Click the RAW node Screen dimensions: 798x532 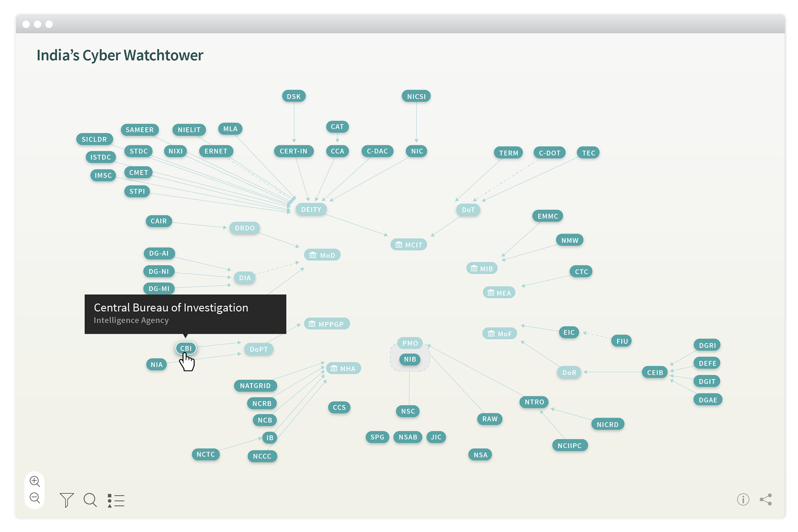coord(490,419)
